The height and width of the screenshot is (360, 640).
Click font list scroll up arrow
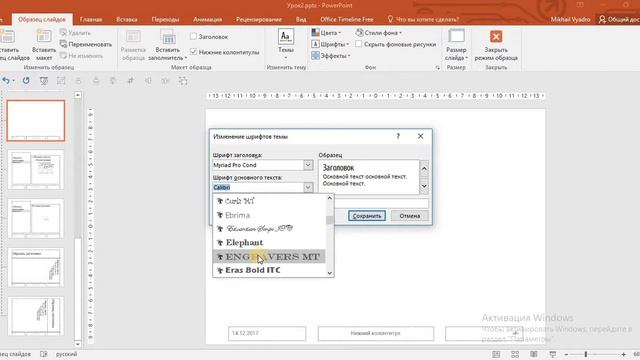330,198
